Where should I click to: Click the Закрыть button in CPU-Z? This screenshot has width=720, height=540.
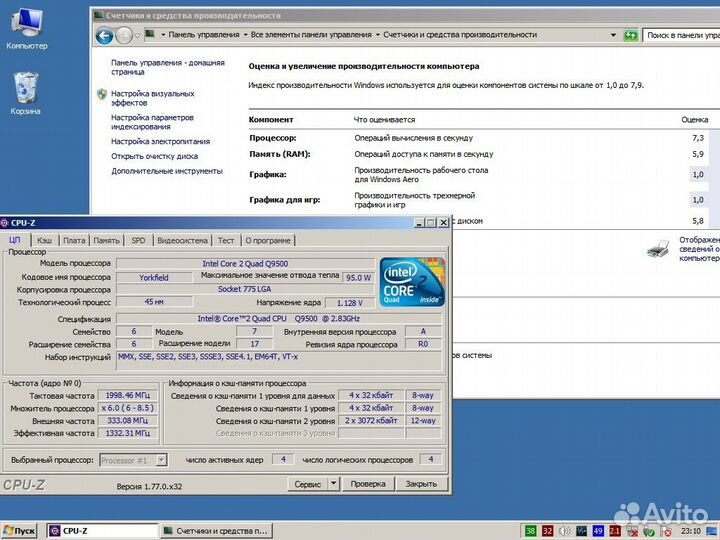(421, 484)
